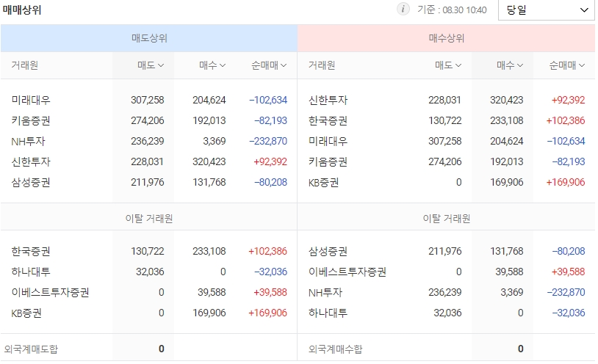The image size is (598, 364).
Task: Select 미래대우 in the 매도상위 list
Action: pos(31,100)
